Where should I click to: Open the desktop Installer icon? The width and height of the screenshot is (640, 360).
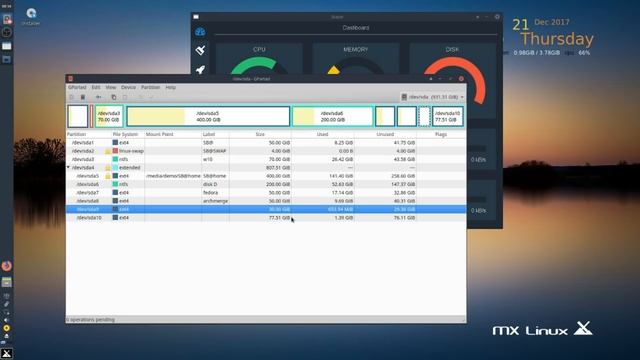click(x=31, y=16)
